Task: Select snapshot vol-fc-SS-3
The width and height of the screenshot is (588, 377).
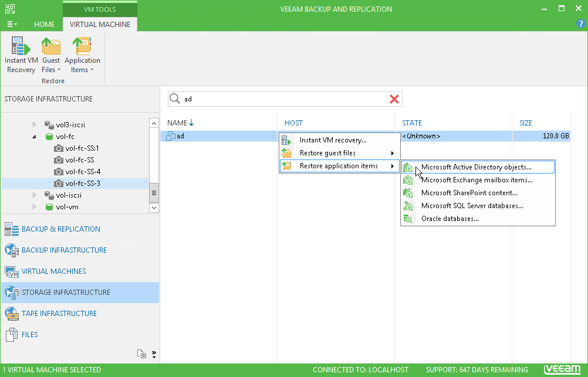Action: click(x=83, y=184)
